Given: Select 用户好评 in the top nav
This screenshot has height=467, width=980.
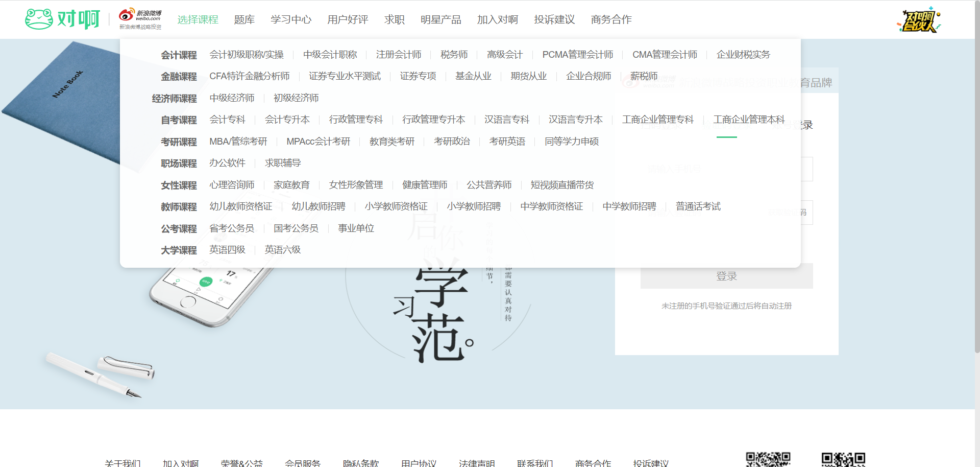Looking at the screenshot, I should tap(348, 19).
